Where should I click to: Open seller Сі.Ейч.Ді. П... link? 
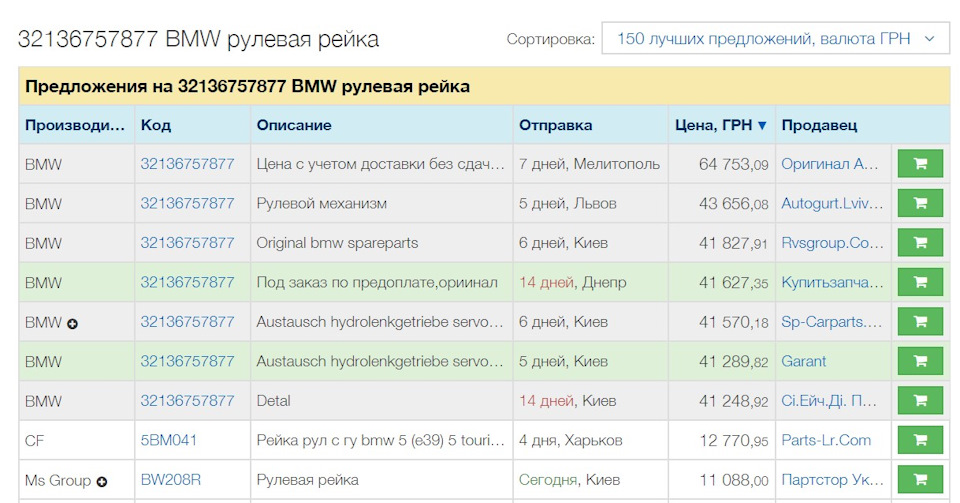(829, 401)
